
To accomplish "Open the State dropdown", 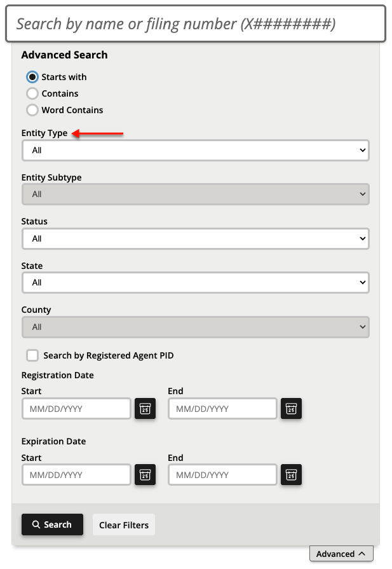I will point(196,282).
